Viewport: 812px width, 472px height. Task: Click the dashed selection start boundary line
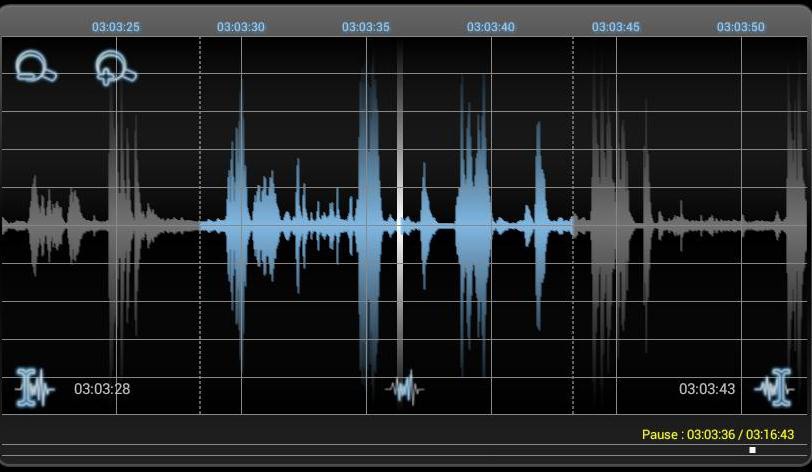pyautogui.click(x=200, y=225)
